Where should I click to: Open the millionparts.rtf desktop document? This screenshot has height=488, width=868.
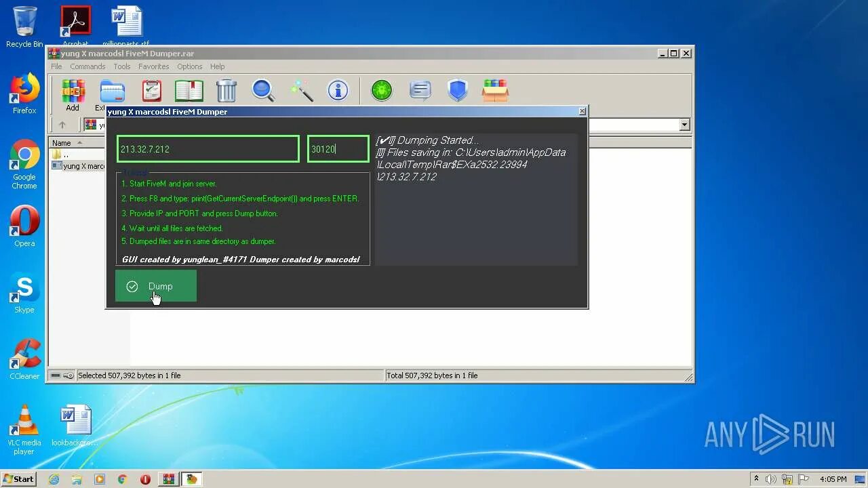pos(126,27)
